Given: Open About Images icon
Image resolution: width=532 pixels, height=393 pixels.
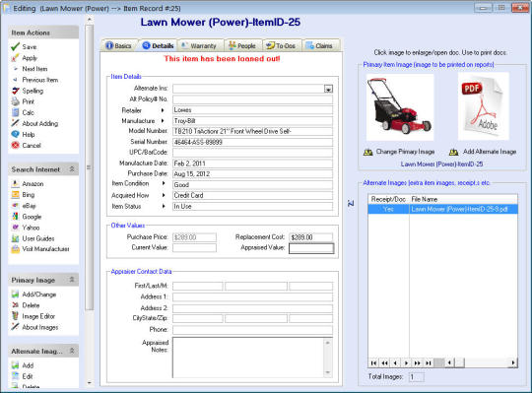Looking at the screenshot, I should point(15,327).
